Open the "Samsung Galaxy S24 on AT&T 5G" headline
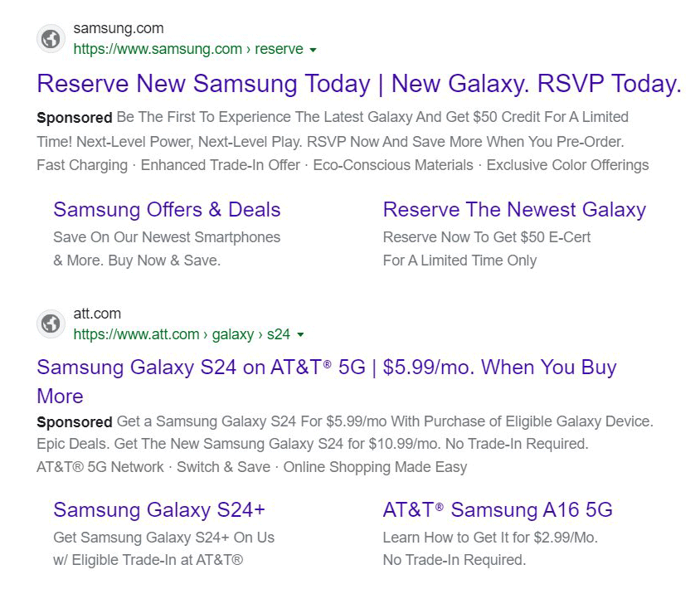The height and width of the screenshot is (589, 700). [326, 368]
